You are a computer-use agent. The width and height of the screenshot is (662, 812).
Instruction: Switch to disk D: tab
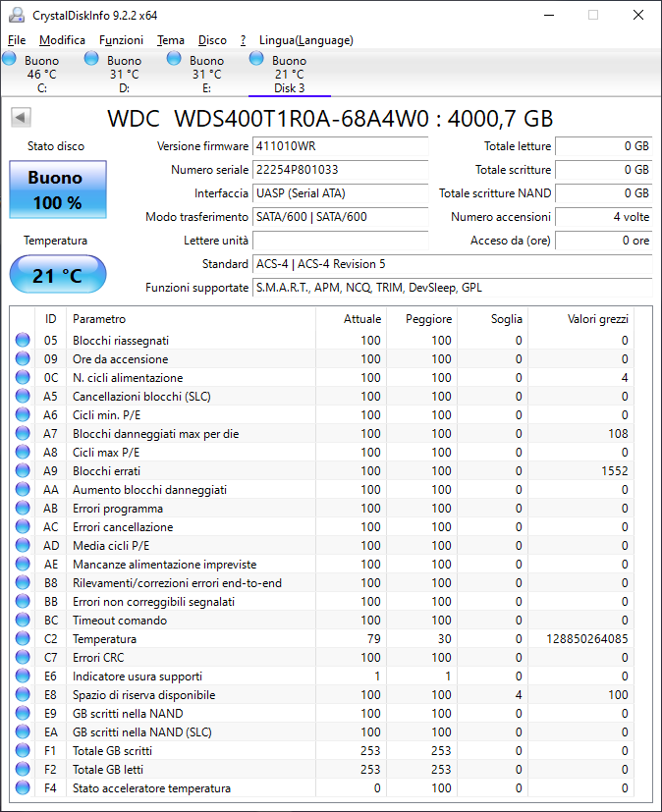(x=125, y=74)
